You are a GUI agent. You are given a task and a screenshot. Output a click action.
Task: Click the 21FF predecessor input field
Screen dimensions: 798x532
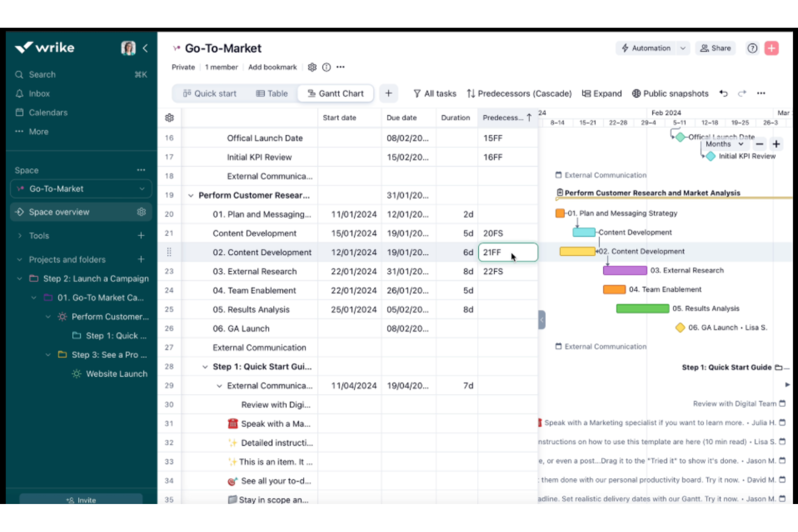pos(507,252)
